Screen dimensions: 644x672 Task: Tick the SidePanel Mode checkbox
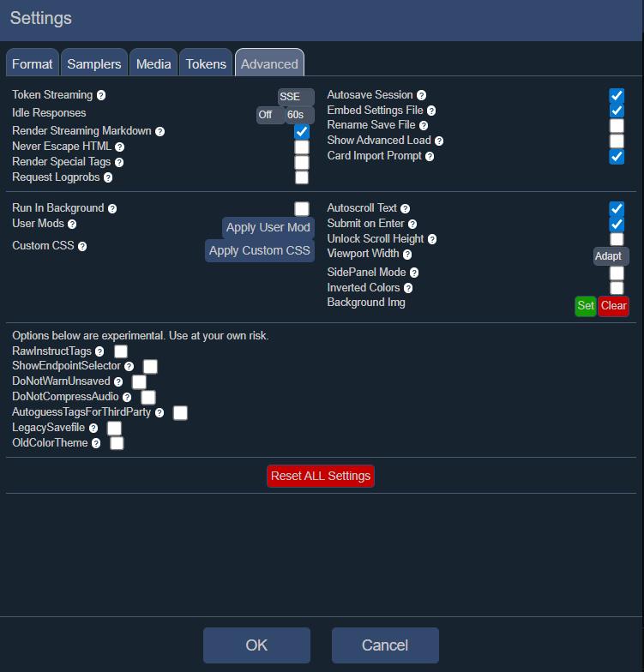pos(617,273)
